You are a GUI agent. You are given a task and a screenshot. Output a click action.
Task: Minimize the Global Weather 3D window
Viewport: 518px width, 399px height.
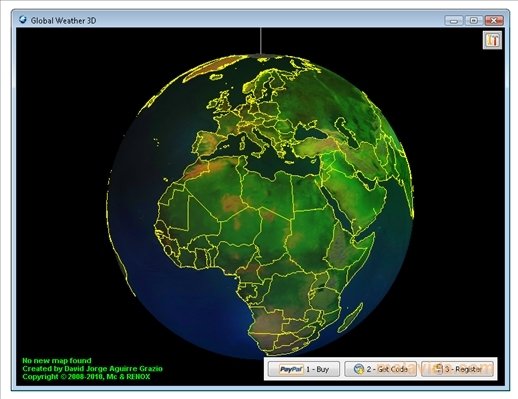coord(454,21)
